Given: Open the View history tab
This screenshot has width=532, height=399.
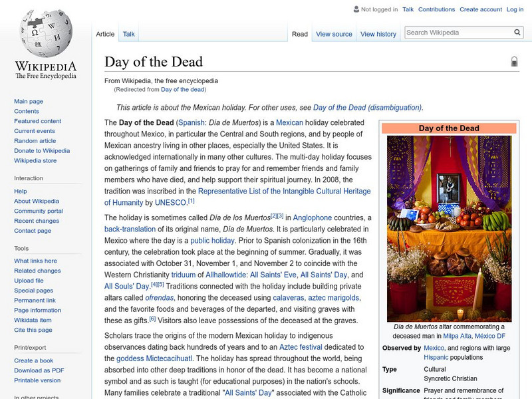Looking at the screenshot, I should (378, 34).
